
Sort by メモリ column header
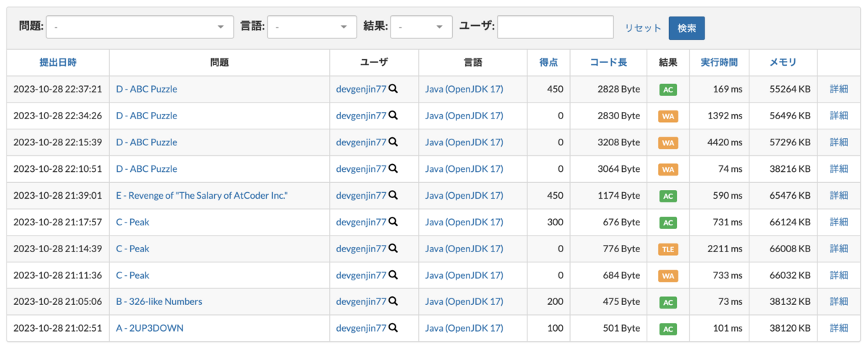[783, 63]
